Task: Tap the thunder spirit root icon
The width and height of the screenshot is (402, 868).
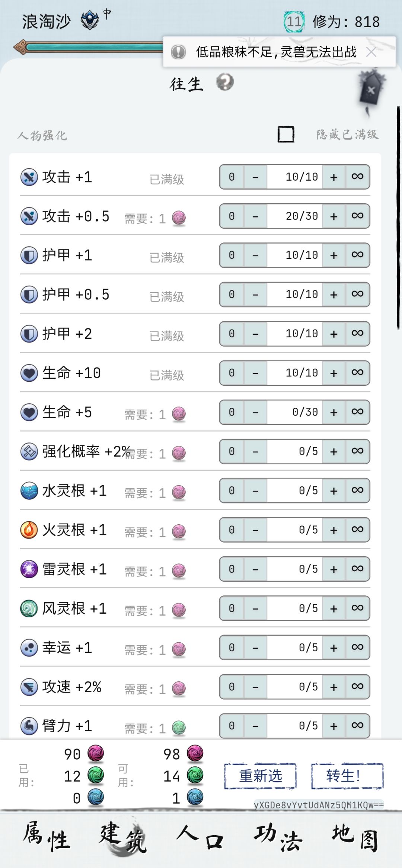Action: tap(29, 569)
